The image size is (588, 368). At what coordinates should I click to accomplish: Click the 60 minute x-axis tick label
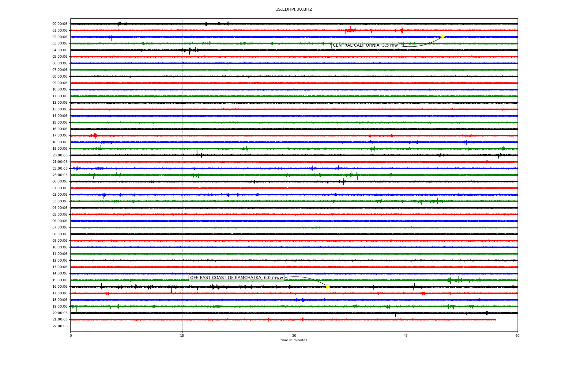tap(517, 335)
